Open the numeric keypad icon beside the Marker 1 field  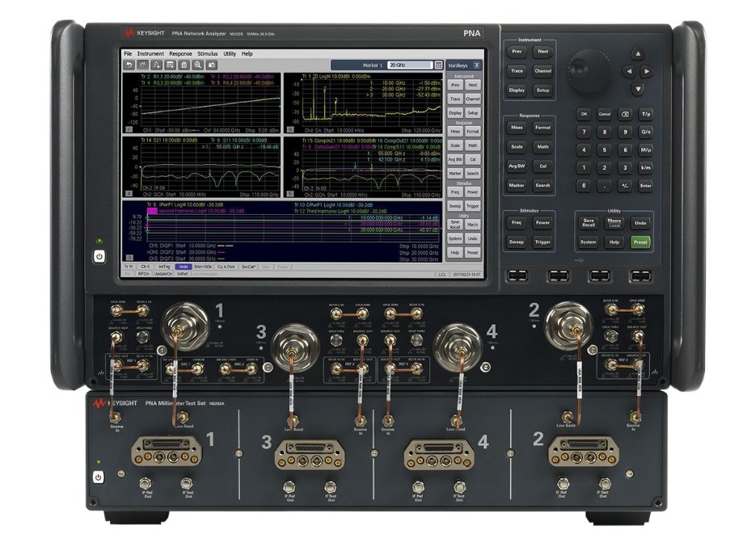point(439,65)
